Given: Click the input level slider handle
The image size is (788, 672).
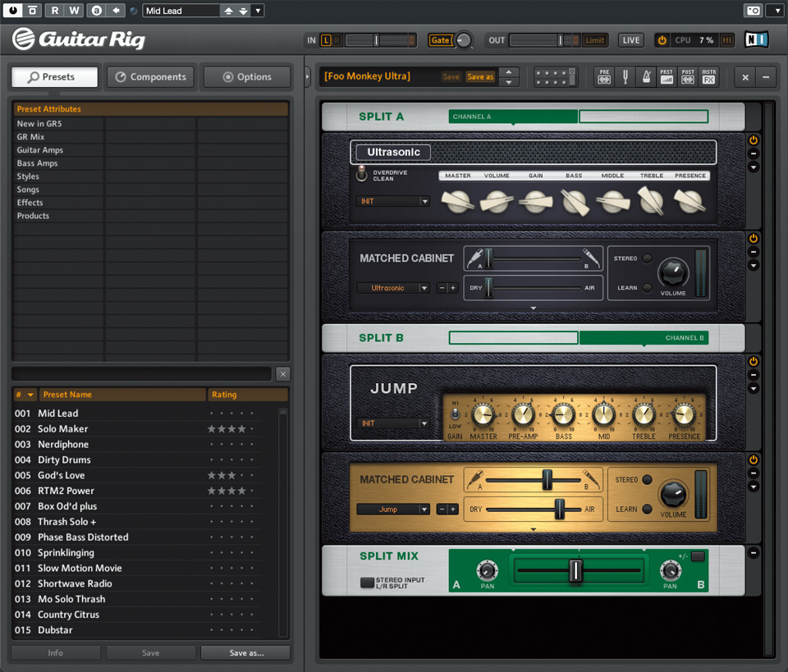Looking at the screenshot, I should point(376,40).
